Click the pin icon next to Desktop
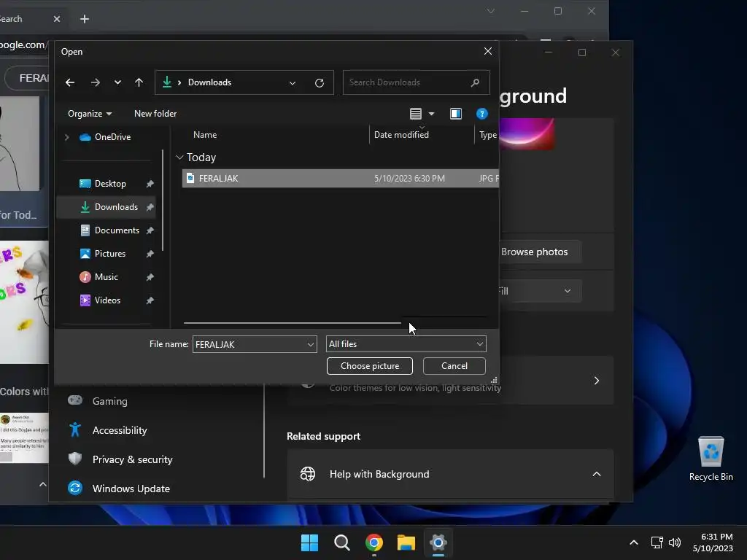 [150, 184]
